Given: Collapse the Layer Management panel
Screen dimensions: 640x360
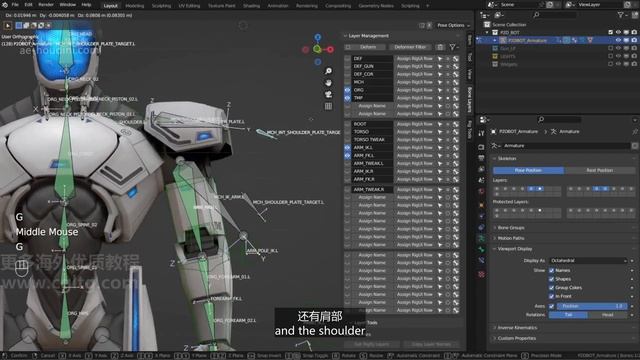Looking at the screenshot, I should tap(346, 36).
